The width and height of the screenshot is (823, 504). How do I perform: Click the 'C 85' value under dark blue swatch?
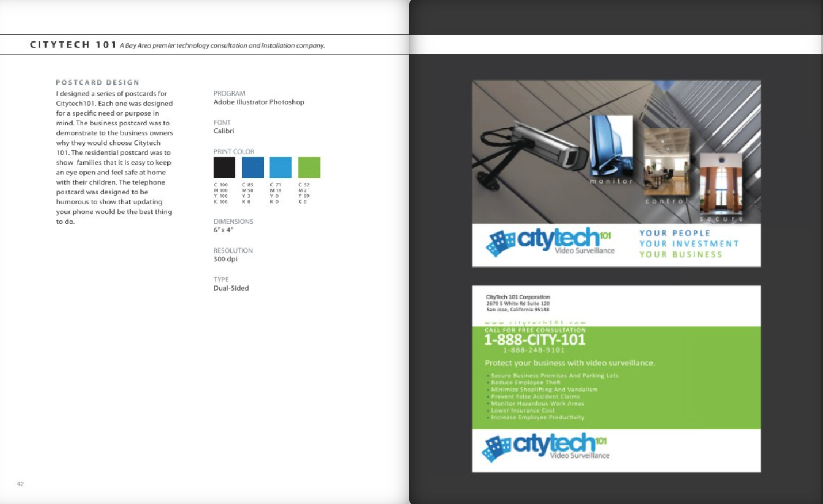point(247,185)
